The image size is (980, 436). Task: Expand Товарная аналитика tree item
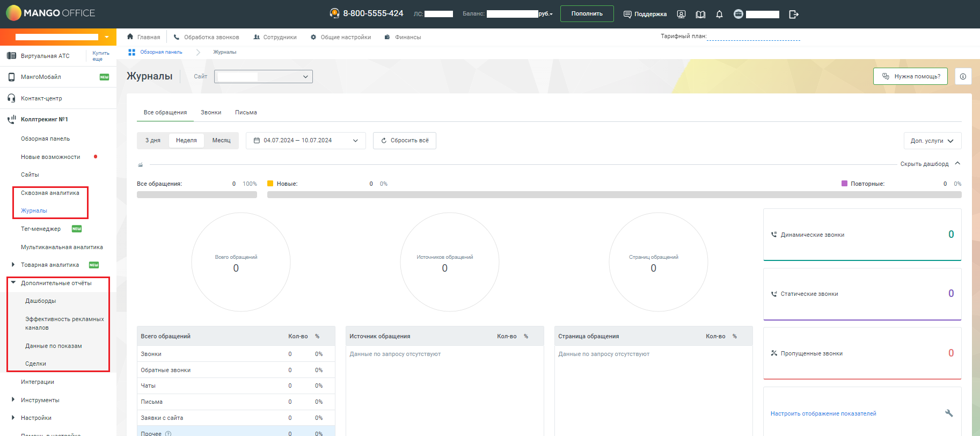pyautogui.click(x=13, y=265)
